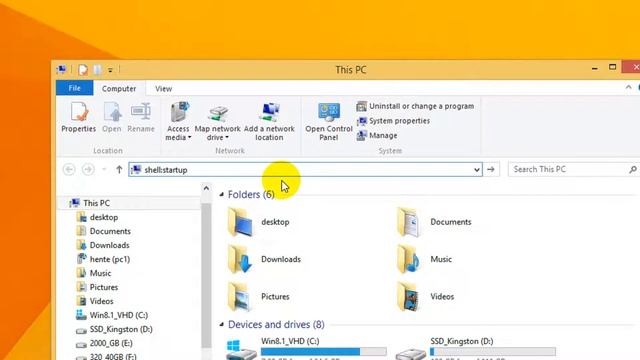Screen dimensions: 640x360
Task: Click Add a network location
Action: 269,122
